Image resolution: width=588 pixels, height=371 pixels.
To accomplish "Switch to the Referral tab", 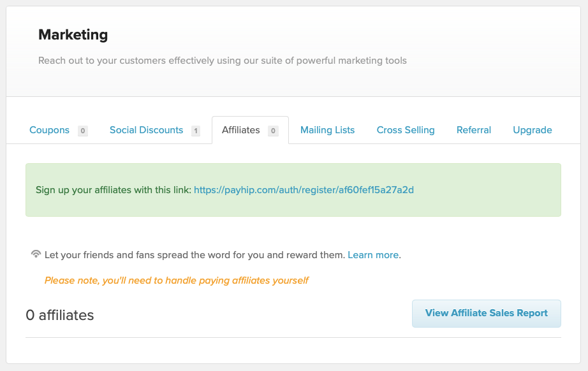I will click(x=474, y=130).
